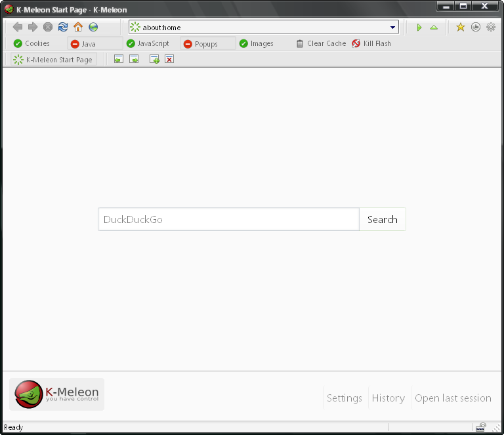504x435 pixels.
Task: Click Kill Flash button
Action: click(371, 43)
